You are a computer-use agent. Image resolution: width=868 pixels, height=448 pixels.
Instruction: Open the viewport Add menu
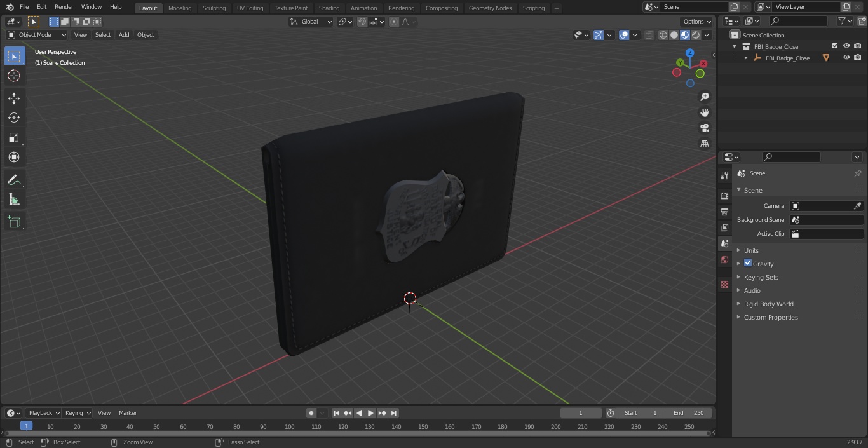(x=124, y=35)
